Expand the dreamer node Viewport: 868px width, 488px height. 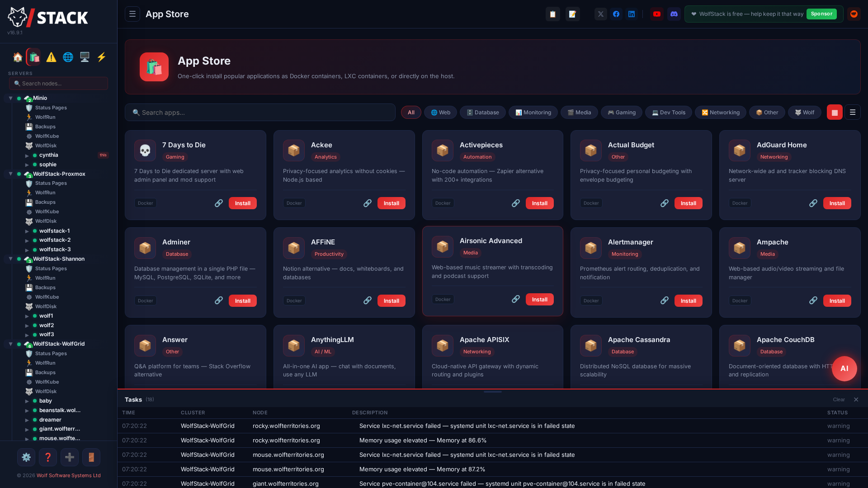(27, 420)
